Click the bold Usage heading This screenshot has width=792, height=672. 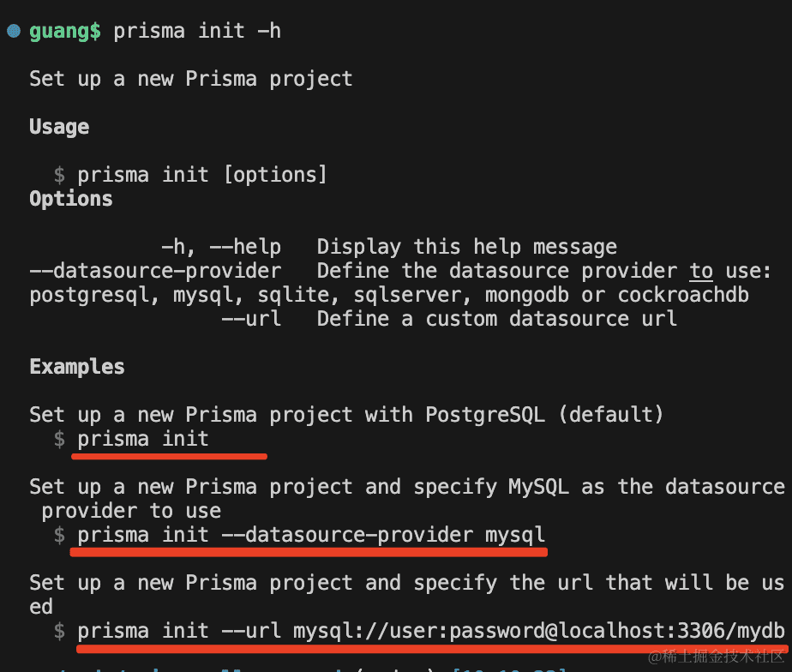tap(59, 127)
